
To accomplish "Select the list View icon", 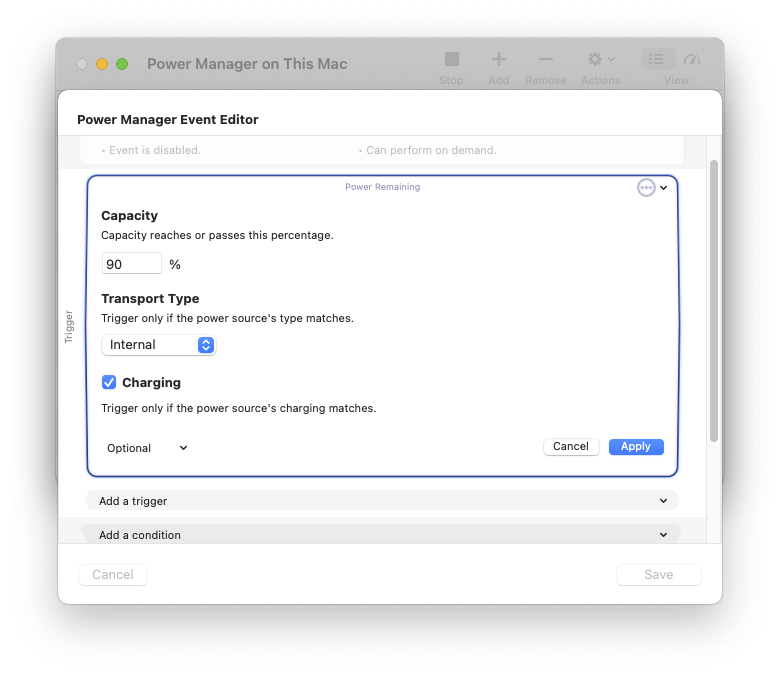I will [x=658, y=60].
